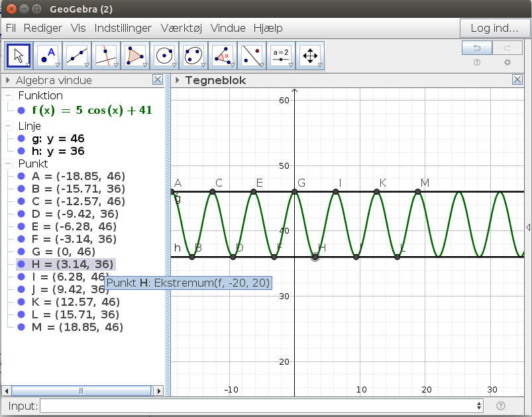The height and width of the screenshot is (417, 532).
Task: Click point B on the graph
Action: (x=192, y=257)
